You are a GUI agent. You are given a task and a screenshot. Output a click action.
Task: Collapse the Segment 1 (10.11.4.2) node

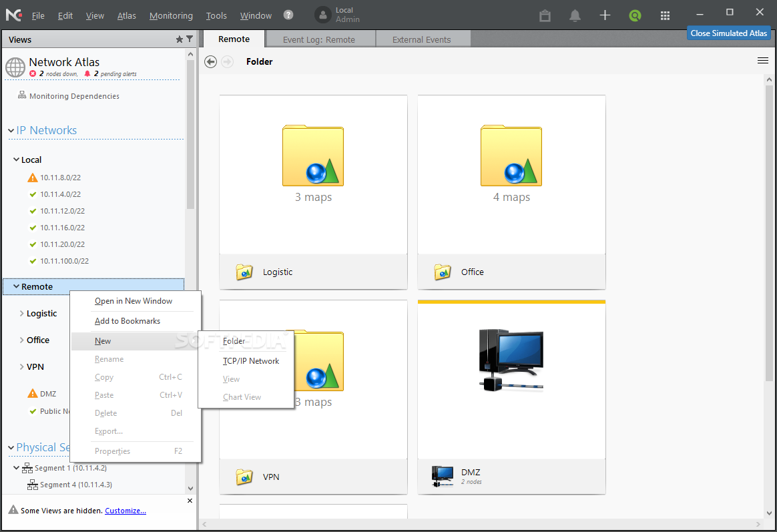pyautogui.click(x=16, y=468)
